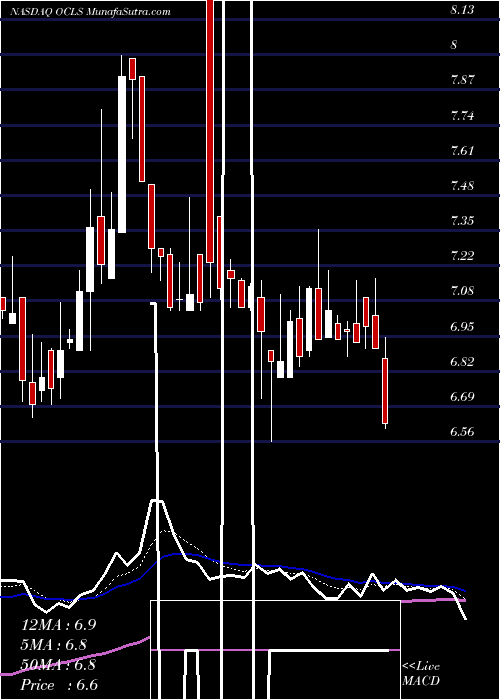
Task: Click the 6.82 price axis label
Action: (462, 361)
